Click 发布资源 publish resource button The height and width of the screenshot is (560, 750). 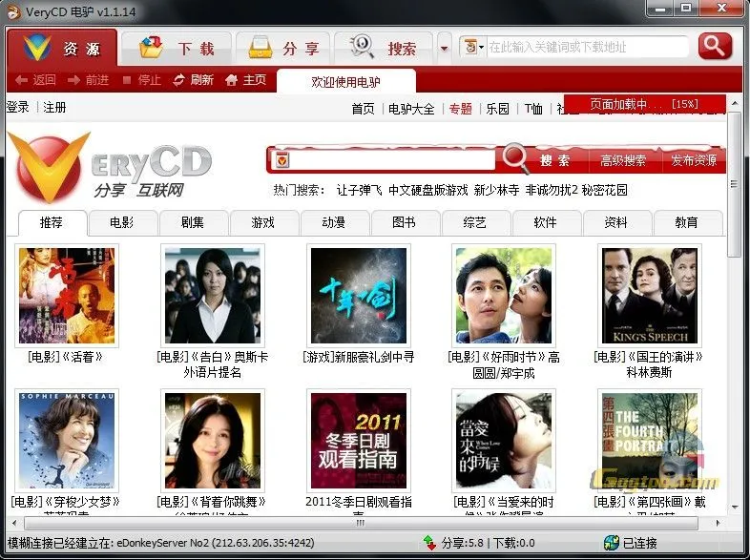[x=694, y=160]
